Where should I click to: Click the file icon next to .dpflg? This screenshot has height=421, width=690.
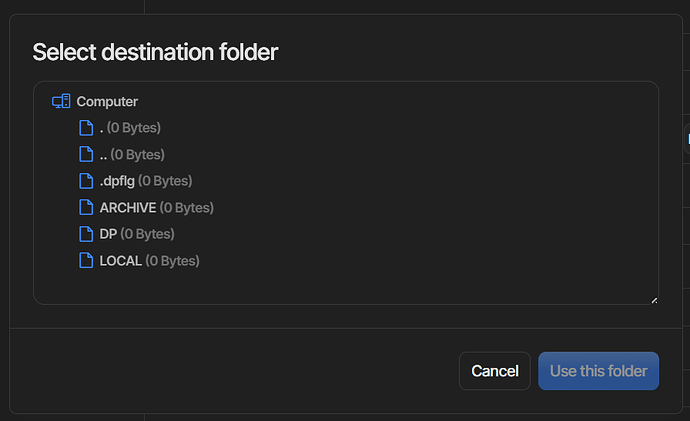(x=86, y=181)
